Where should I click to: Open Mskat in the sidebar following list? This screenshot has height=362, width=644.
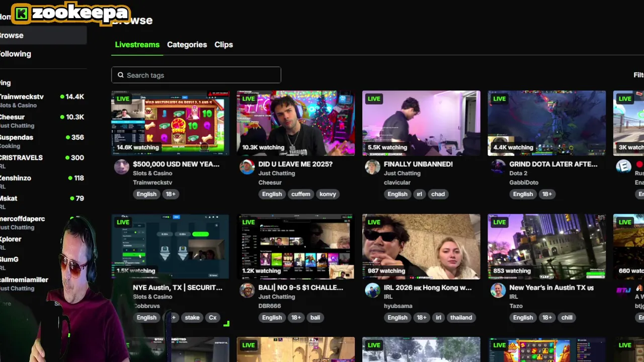[42, 202]
